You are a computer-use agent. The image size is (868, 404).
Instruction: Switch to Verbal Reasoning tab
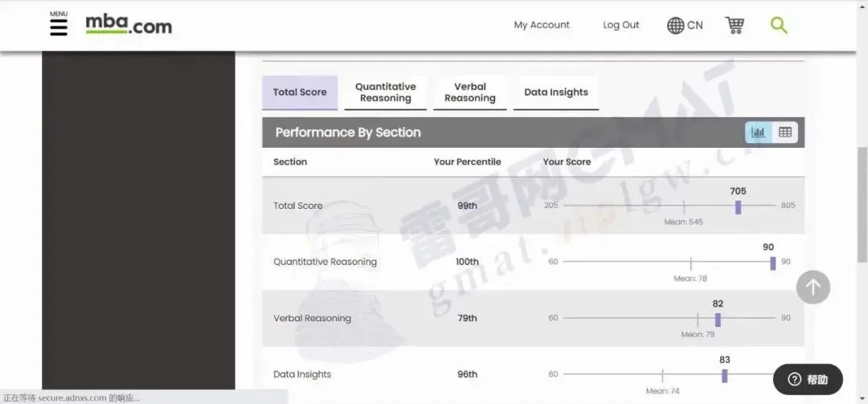(x=470, y=92)
